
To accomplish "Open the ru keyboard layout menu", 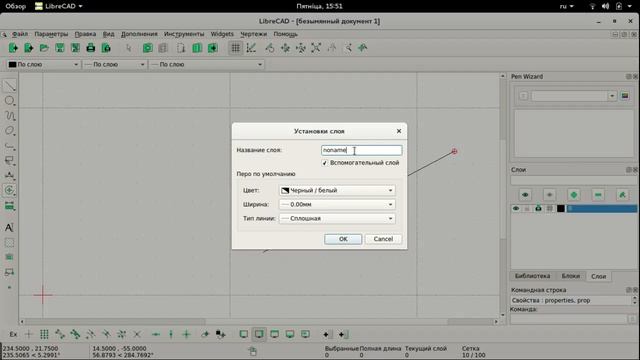I will click(x=566, y=6).
